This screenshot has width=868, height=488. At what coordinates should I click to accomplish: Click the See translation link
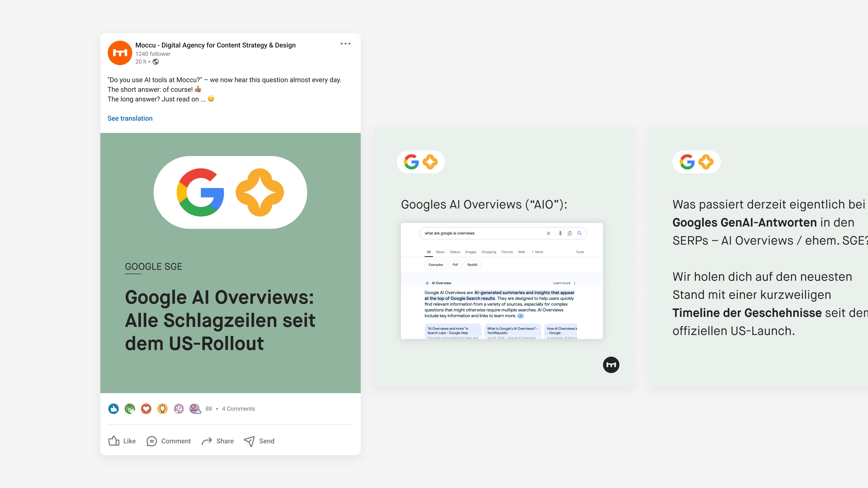130,118
